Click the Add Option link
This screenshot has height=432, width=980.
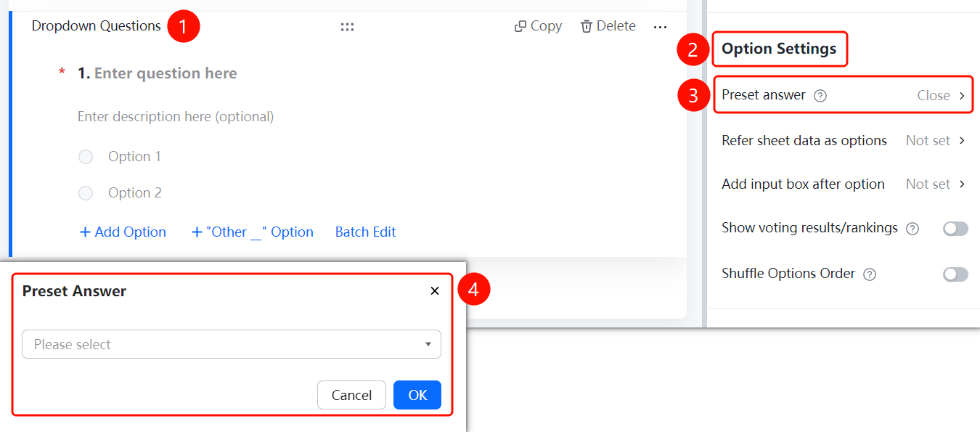click(123, 232)
